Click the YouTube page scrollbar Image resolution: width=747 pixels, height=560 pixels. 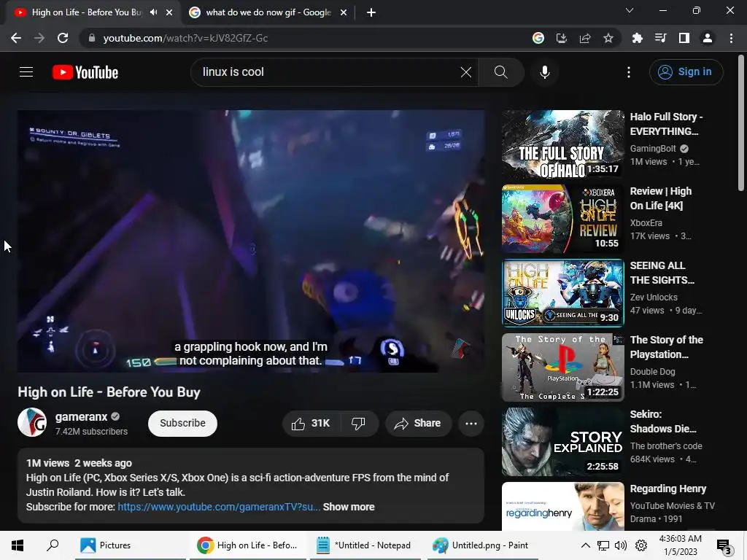741,124
